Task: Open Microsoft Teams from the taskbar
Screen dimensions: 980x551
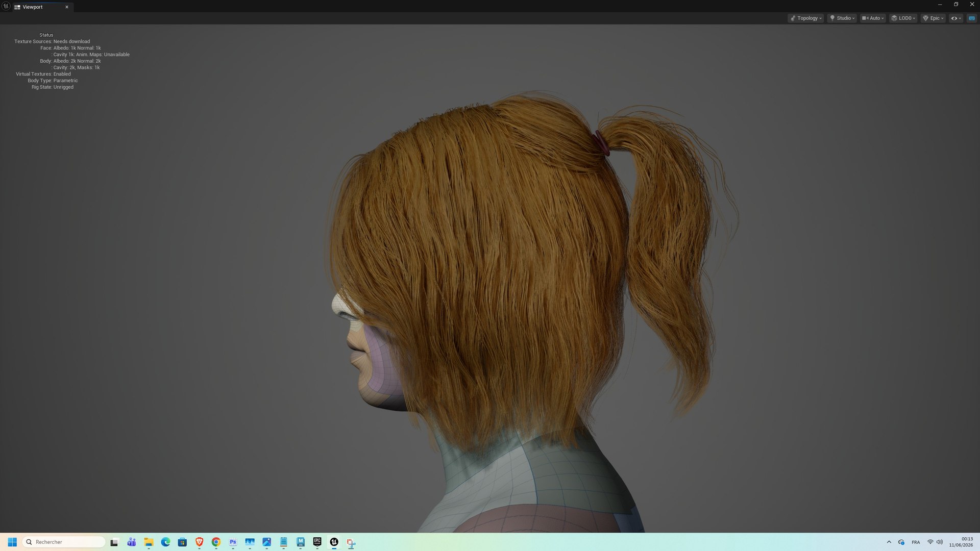Action: (132, 542)
